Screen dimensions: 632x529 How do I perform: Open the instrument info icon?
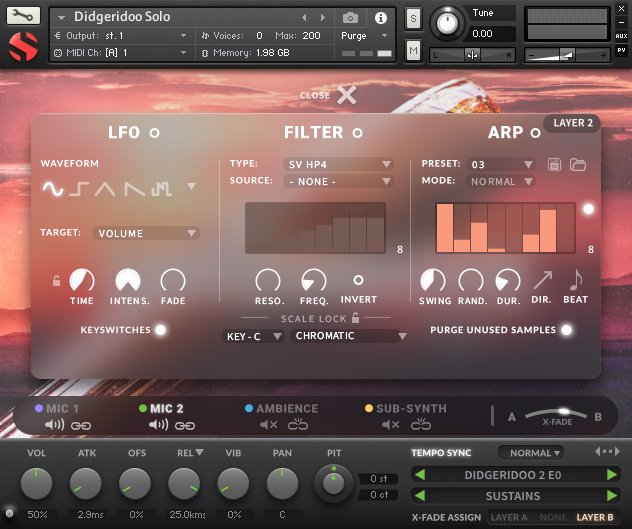click(380, 18)
